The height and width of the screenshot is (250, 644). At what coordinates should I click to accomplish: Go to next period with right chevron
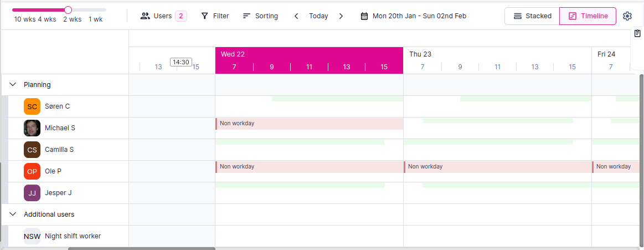tap(341, 16)
